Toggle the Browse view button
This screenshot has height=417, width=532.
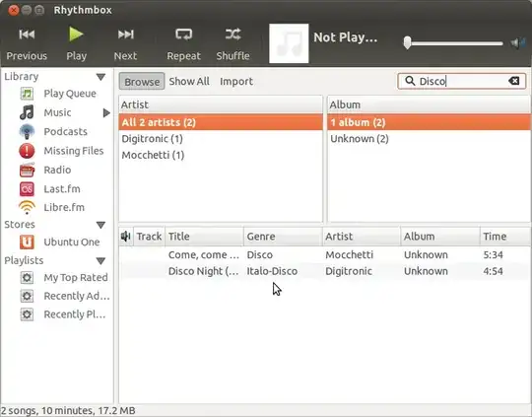click(x=142, y=82)
